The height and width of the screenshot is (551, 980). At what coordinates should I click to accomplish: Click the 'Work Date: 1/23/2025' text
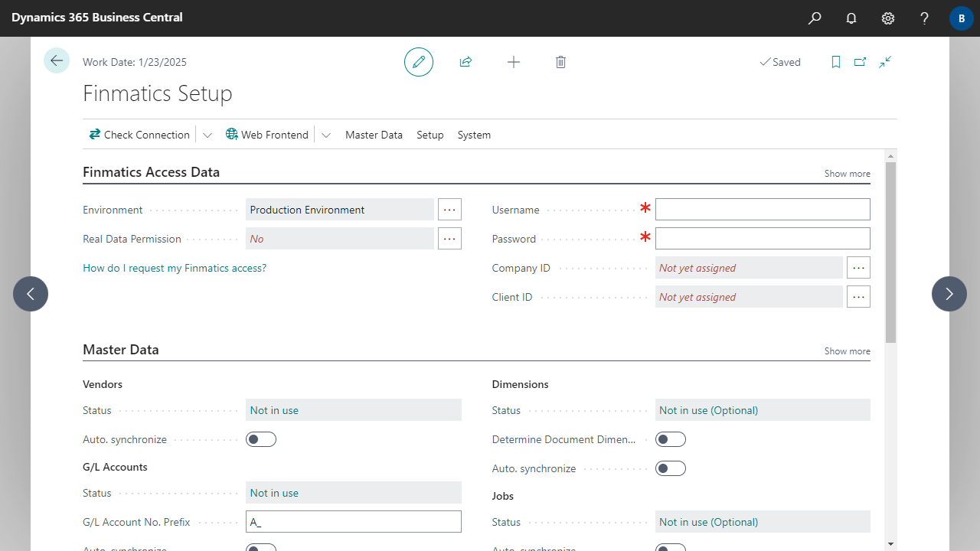pyautogui.click(x=135, y=62)
